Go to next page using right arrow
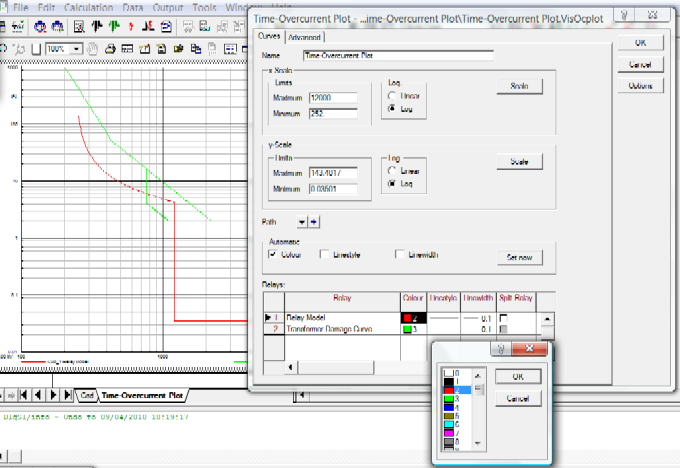The height and width of the screenshot is (468, 680). pos(54,395)
